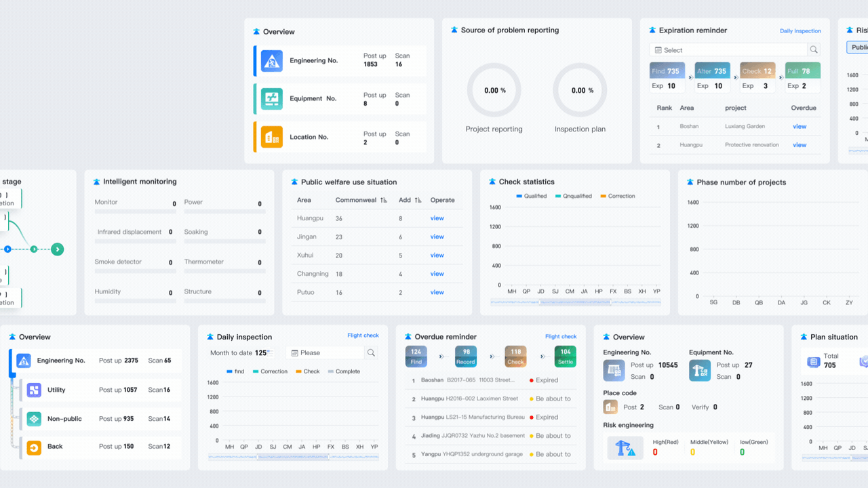The height and width of the screenshot is (488, 868).
Task: Click the Place code icon
Action: coord(610,407)
